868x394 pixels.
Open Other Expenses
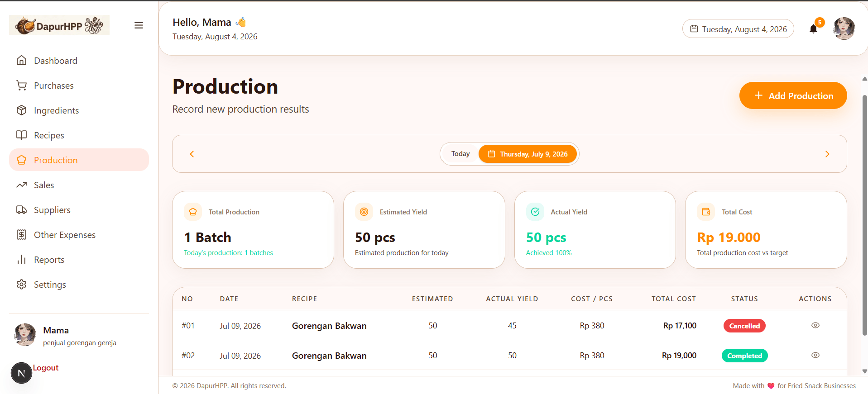tap(79, 235)
